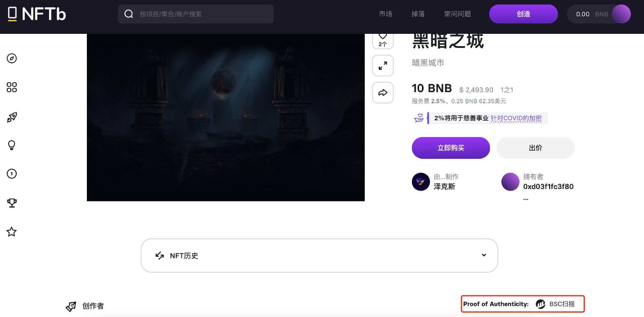Open the 市场 menu

point(385,14)
